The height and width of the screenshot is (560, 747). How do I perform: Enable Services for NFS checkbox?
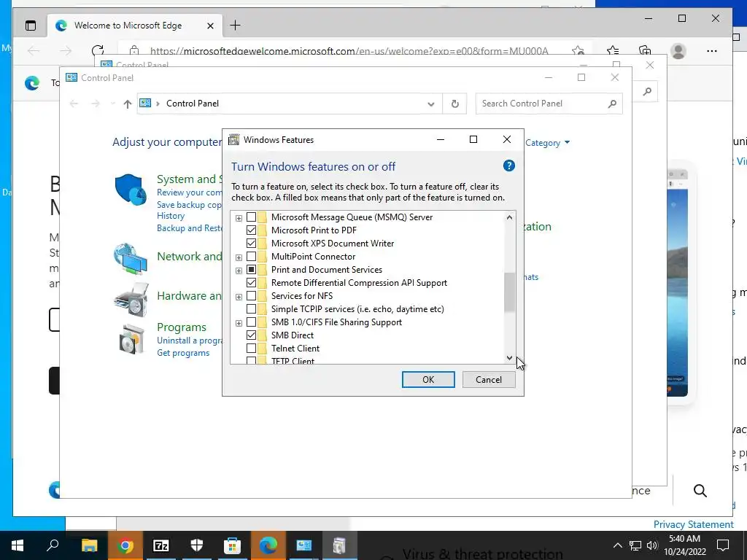click(251, 296)
